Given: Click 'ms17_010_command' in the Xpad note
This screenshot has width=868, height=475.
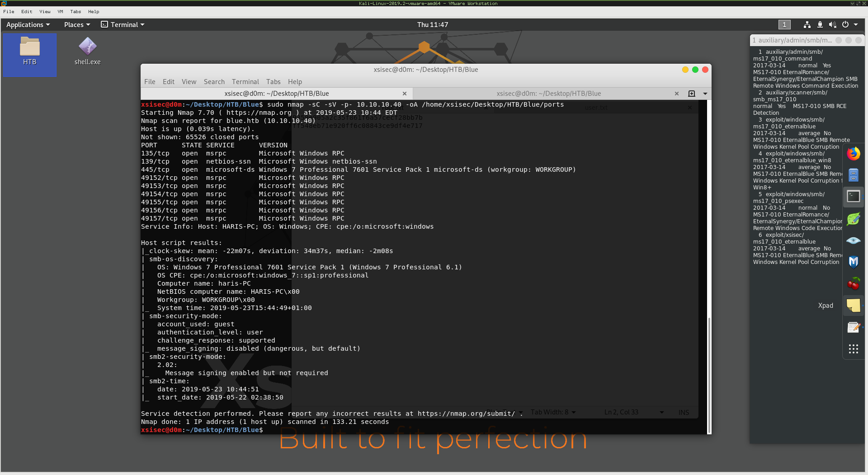Looking at the screenshot, I should [x=783, y=59].
